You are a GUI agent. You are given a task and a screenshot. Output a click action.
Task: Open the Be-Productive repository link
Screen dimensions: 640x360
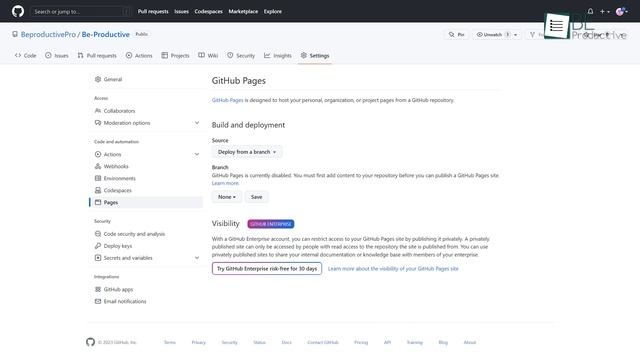(106, 35)
